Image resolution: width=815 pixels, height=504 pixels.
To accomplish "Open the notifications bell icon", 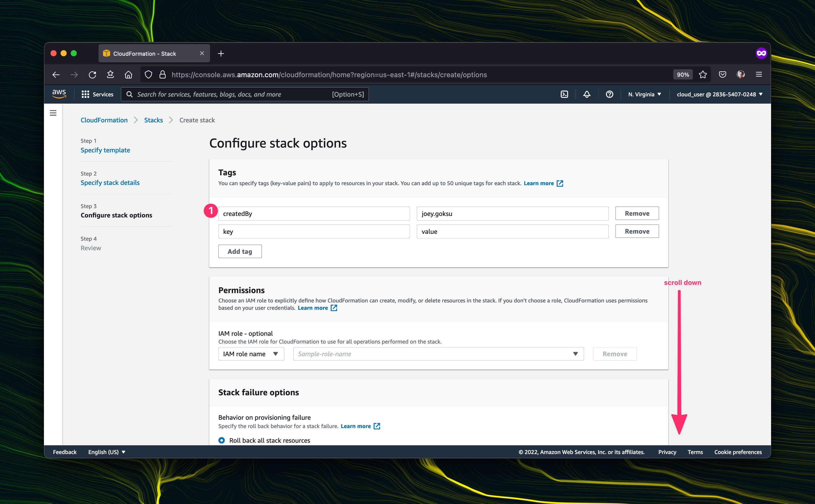I will (x=587, y=94).
